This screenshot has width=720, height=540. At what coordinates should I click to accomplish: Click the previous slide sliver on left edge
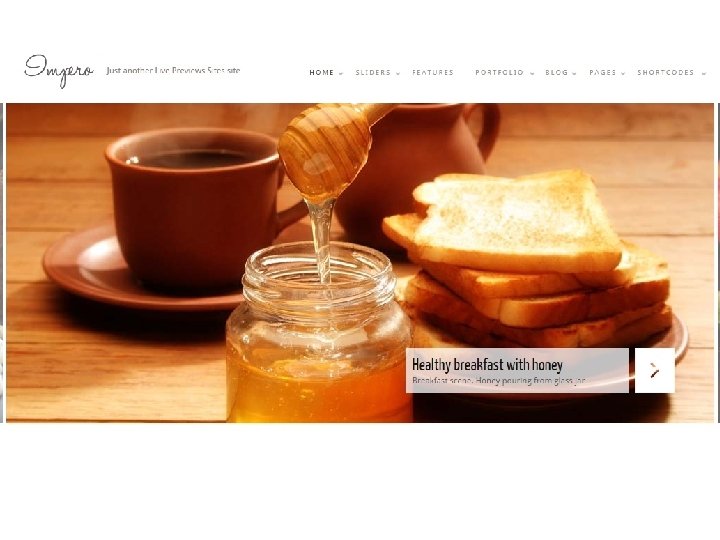pyautogui.click(x=2, y=263)
